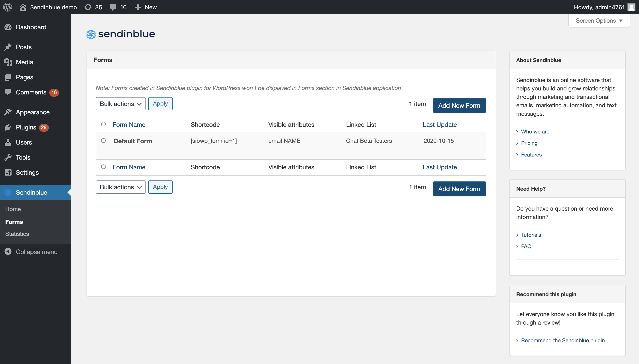Open the Statistics submenu item

17,234
